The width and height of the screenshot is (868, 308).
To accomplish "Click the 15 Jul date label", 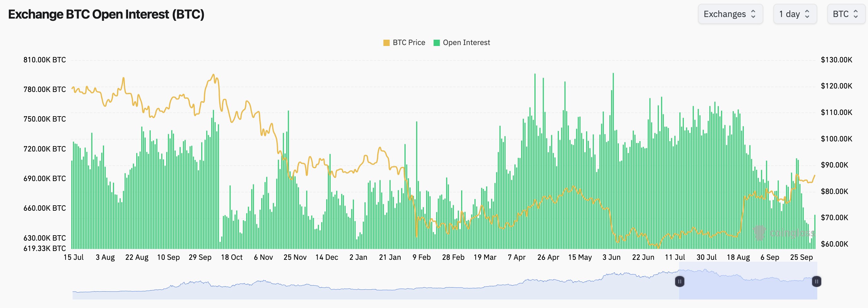I will tap(73, 257).
